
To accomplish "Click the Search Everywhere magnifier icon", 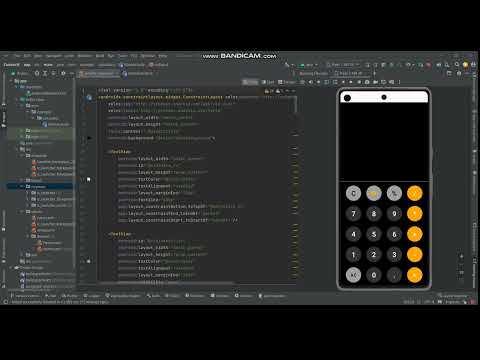I will click(x=457, y=65).
